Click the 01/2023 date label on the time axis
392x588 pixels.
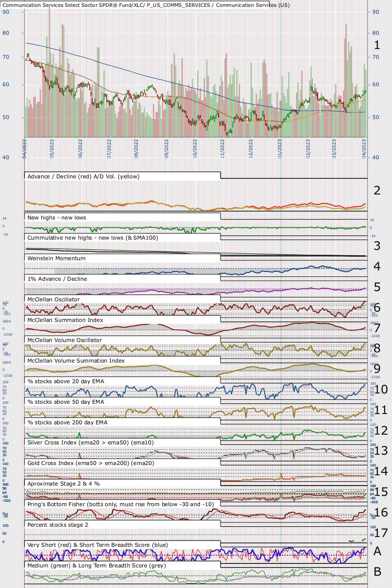tap(280, 147)
